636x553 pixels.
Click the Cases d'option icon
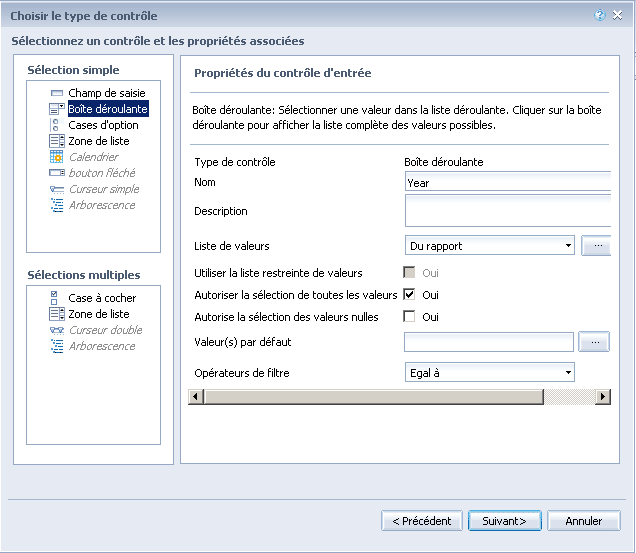tap(56, 125)
